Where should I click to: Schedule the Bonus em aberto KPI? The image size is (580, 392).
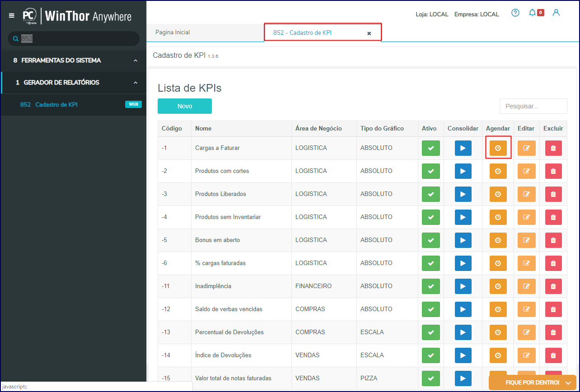point(498,240)
